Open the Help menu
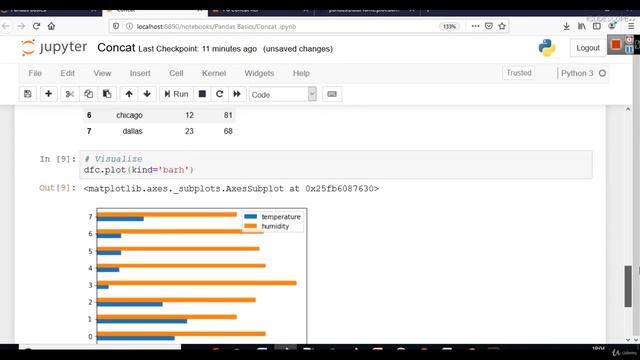 (301, 73)
